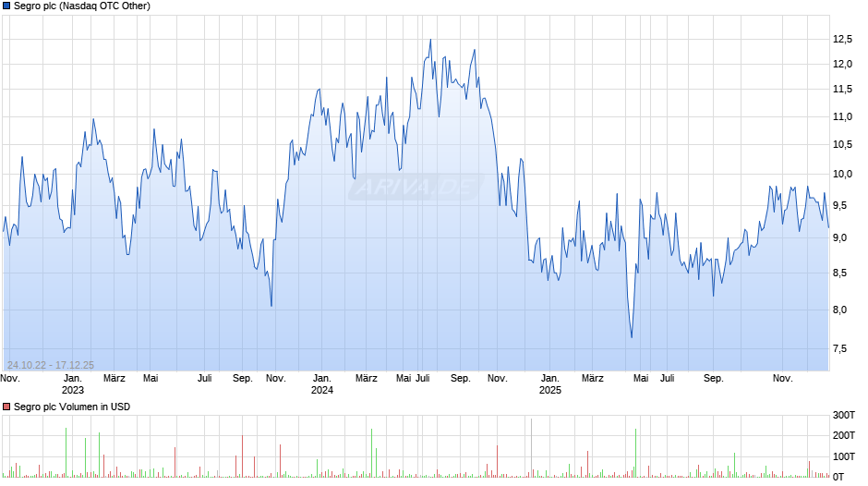Click the red Volumen legend swatch
868x486 pixels.
(6, 407)
